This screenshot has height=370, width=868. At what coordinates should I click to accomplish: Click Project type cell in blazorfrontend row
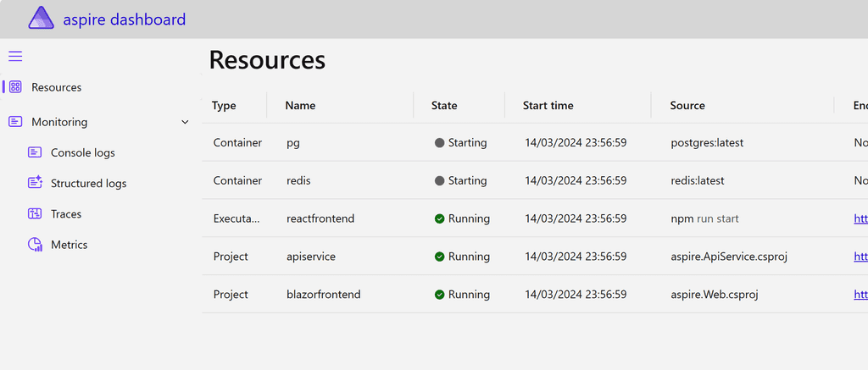click(231, 295)
